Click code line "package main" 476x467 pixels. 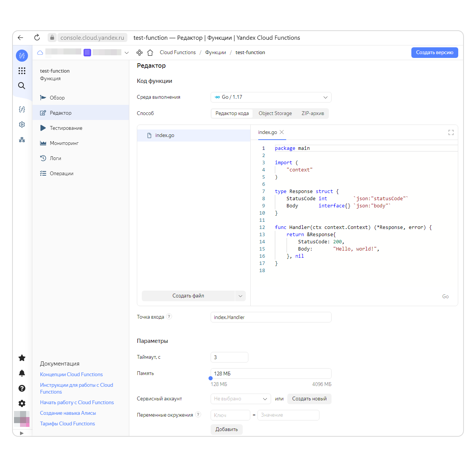(292, 148)
